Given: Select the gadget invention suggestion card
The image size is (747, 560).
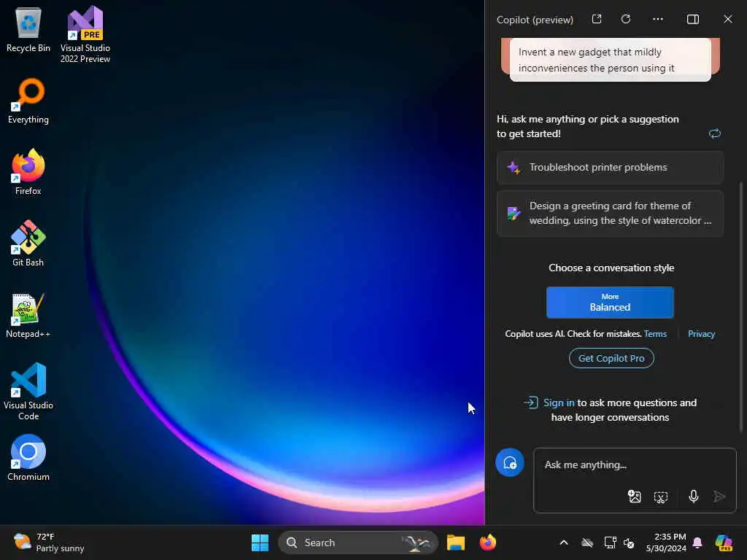Looking at the screenshot, I should pos(611,60).
